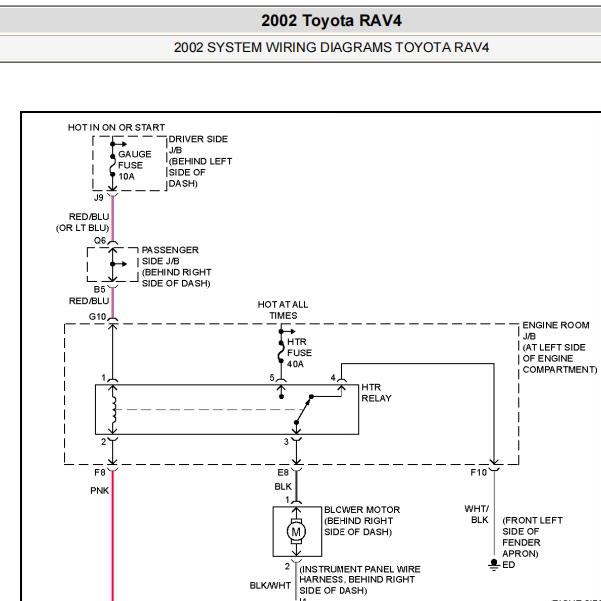The image size is (601, 601).
Task: Click the HTR FUSE 40A label
Action: tap(299, 353)
